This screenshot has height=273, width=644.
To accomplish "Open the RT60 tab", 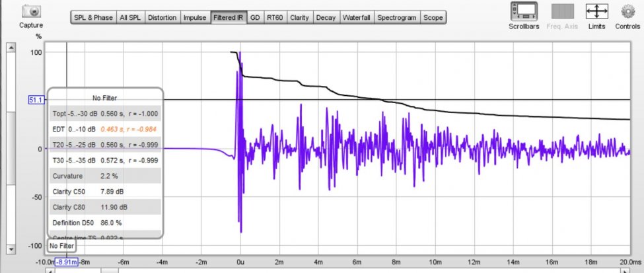I will pyautogui.click(x=275, y=18).
